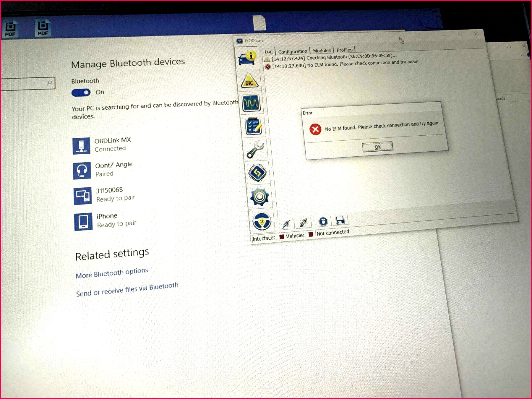
Task: Switch to the Configuration tab
Action: [292, 51]
